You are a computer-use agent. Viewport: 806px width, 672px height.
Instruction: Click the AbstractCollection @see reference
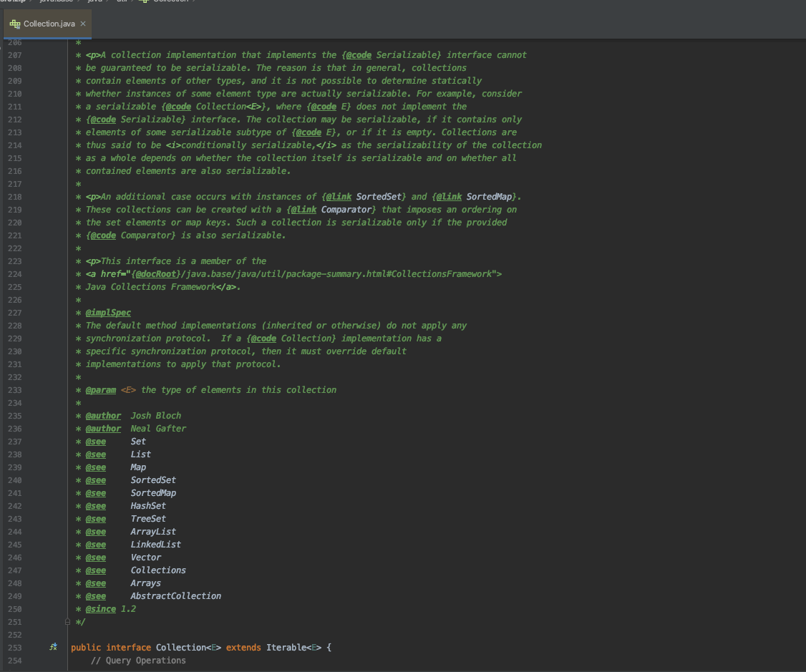(175, 596)
